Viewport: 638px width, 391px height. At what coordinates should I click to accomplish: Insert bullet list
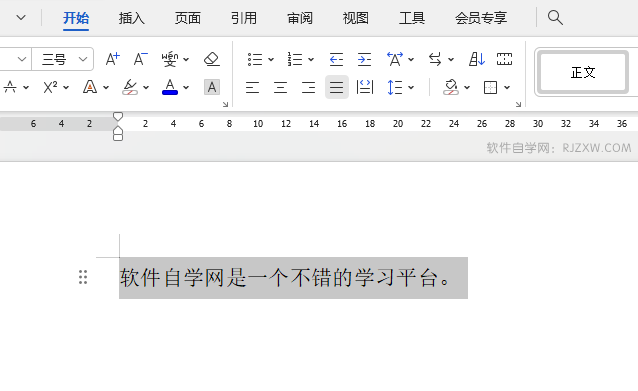pos(255,59)
